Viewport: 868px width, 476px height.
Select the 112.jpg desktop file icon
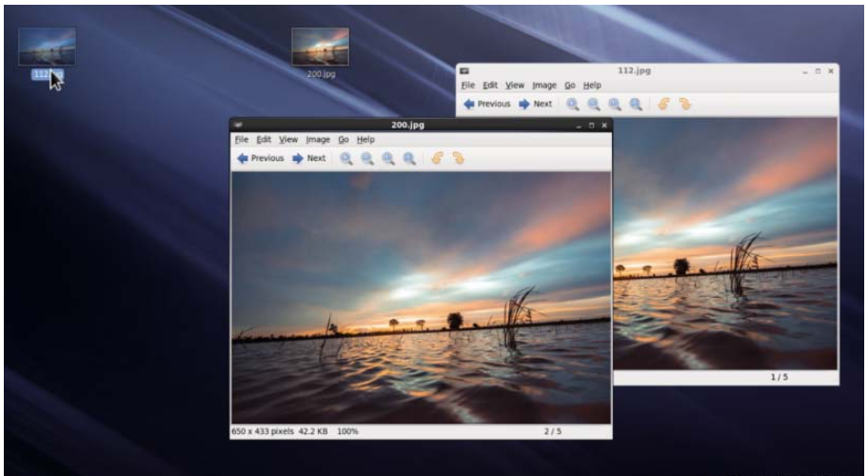click(47, 47)
